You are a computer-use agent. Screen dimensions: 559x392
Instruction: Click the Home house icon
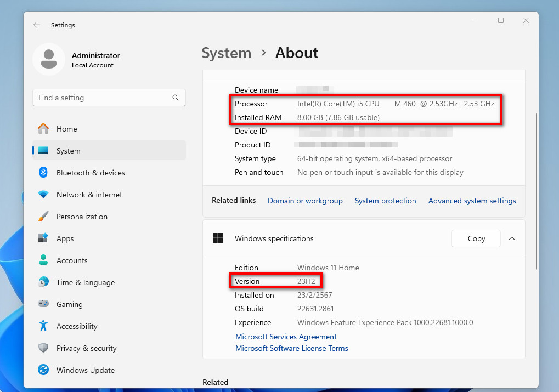click(43, 129)
